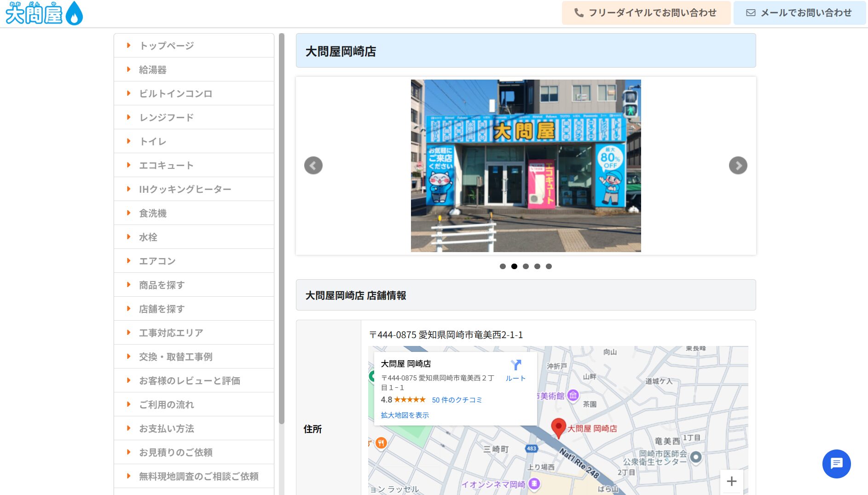Click the orange restaurant marker on map

tap(381, 443)
